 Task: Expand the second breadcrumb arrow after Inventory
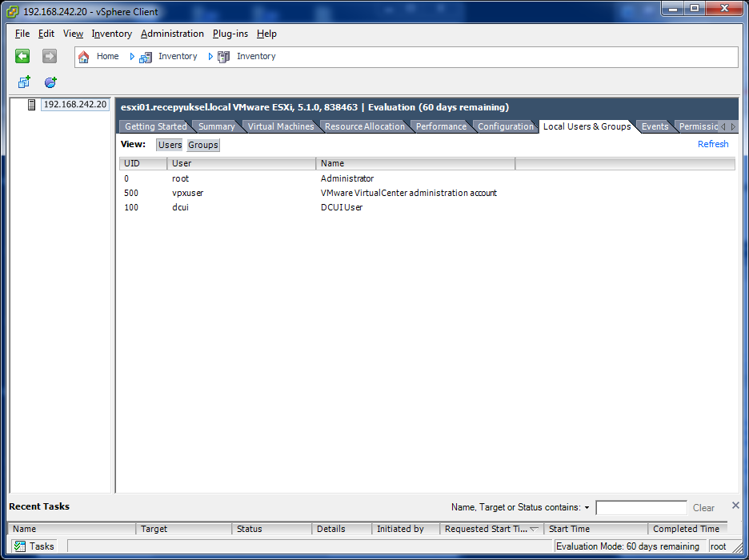[x=210, y=56]
